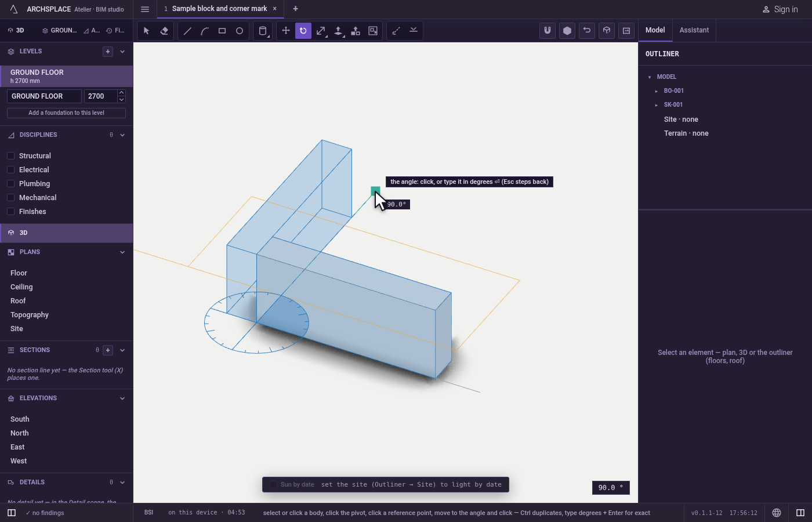The width and height of the screenshot is (812, 522).
Task: Switch to the Assistant tab
Action: click(694, 30)
